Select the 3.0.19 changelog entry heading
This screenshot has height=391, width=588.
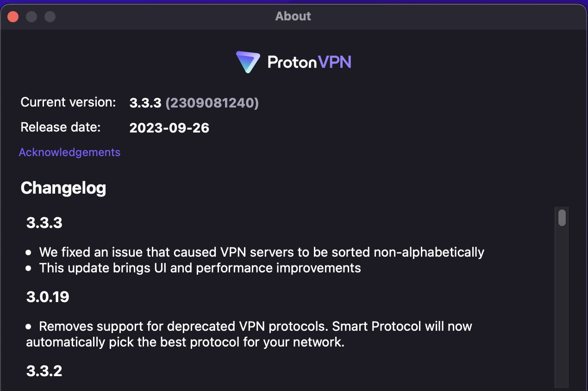[48, 297]
